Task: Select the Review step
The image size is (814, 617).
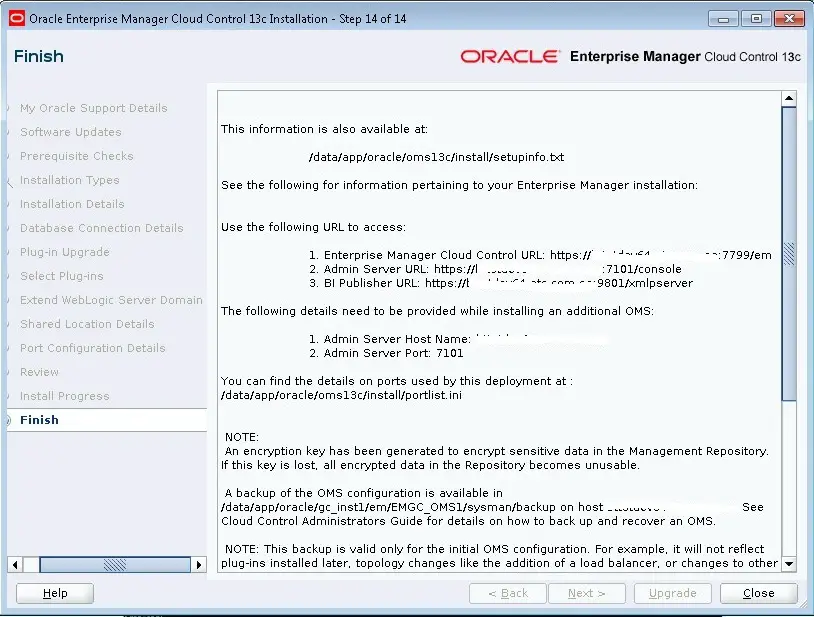Action: [x=39, y=372]
